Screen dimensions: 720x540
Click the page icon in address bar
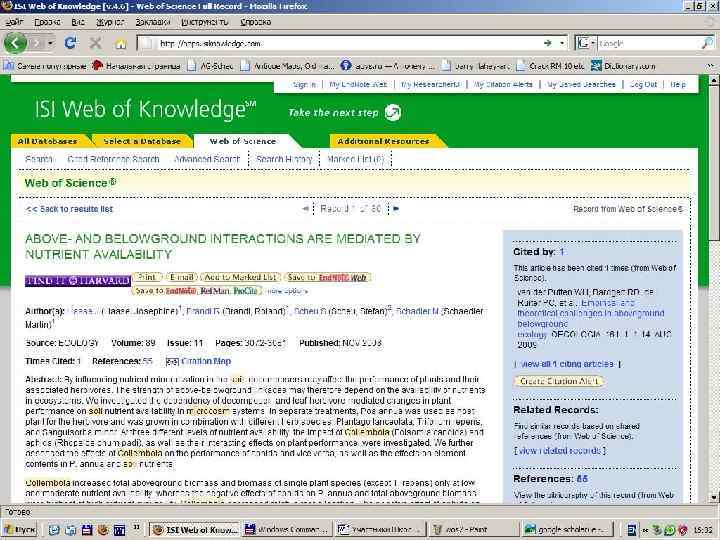pos(146,44)
